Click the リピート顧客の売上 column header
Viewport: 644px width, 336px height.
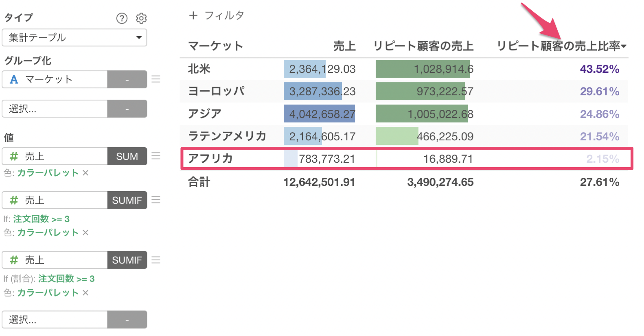[423, 46]
